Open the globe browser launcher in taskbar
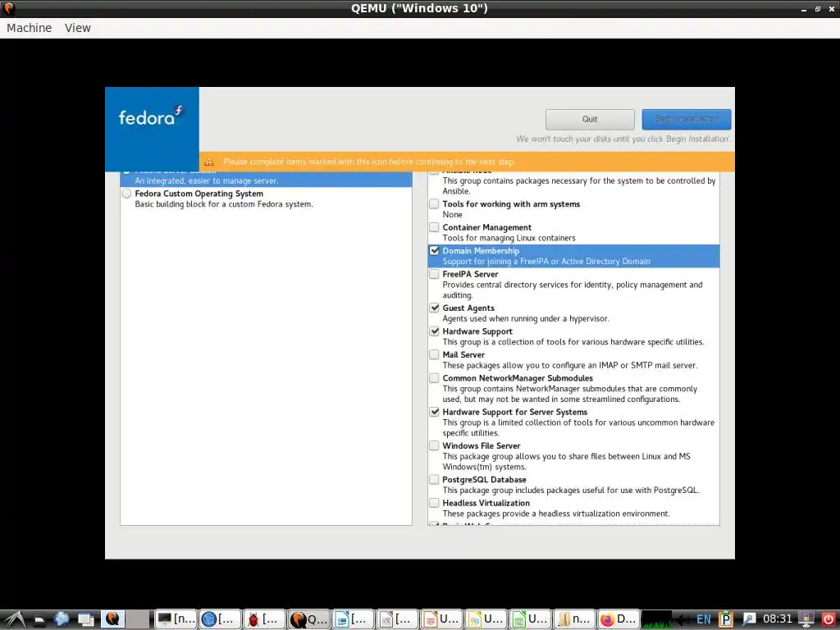Screen dimensions: 840x630 62,619
